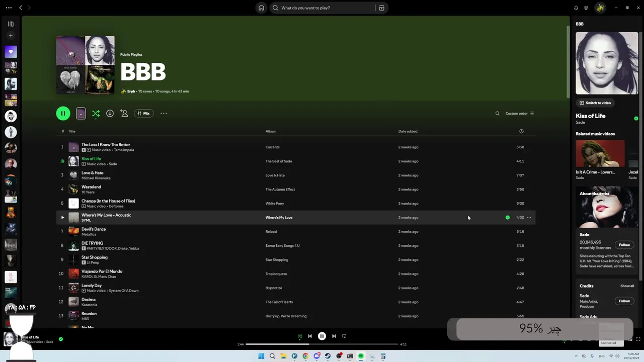The height and width of the screenshot is (362, 644).
Task: Skip to previous track
Action: (x=310, y=336)
